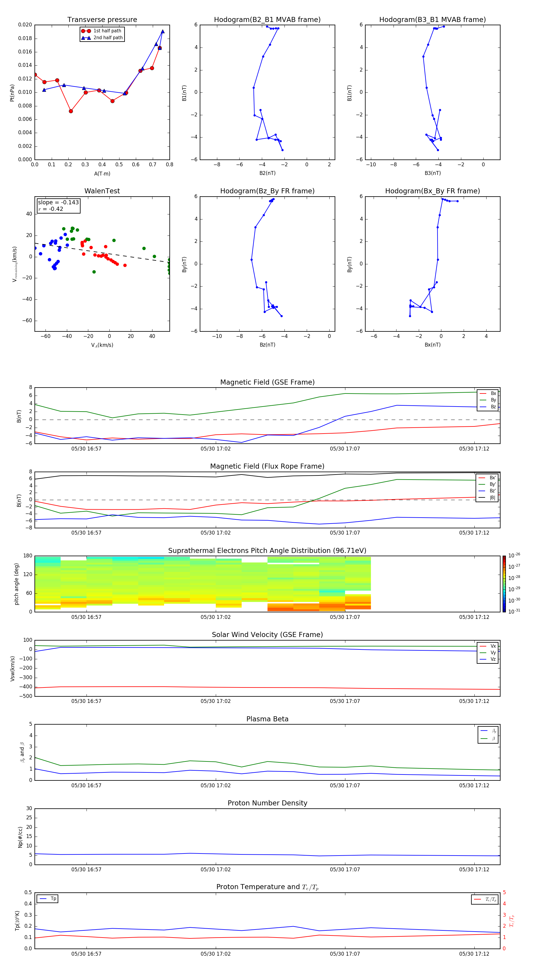Click the 'Transverse pressure' plot title
The height and width of the screenshot is (980, 535).
[x=102, y=20]
